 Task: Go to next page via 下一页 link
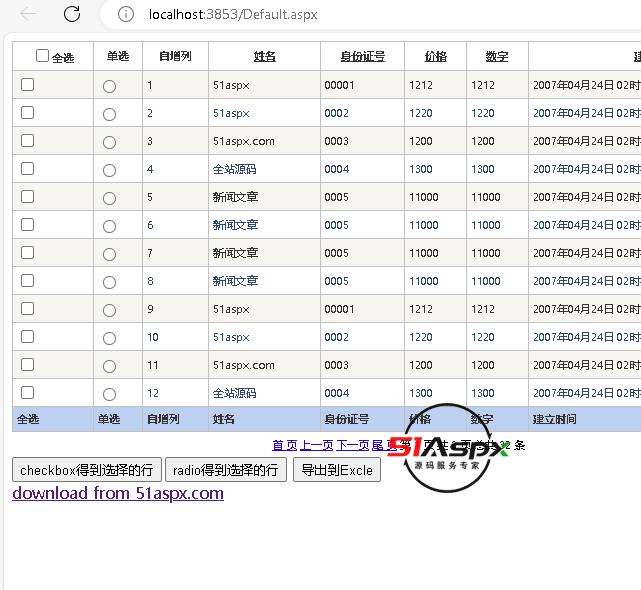click(352, 445)
